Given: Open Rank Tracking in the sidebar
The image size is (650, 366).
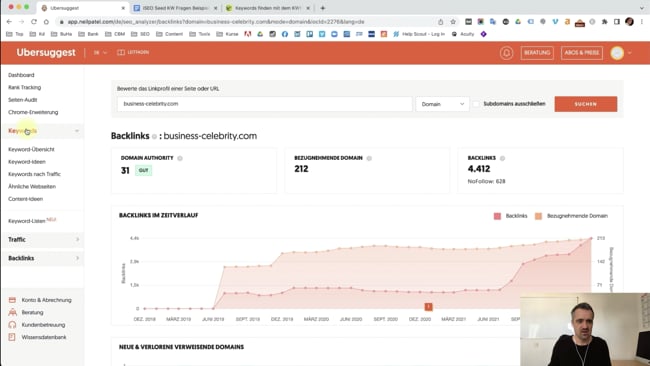Looking at the screenshot, I should pyautogui.click(x=24, y=87).
